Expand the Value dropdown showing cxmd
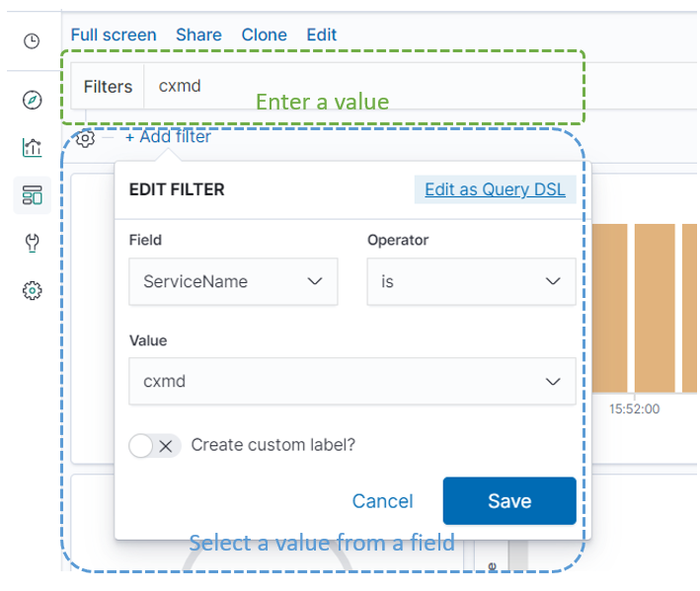Screen dimensions: 700x591 coord(351,381)
